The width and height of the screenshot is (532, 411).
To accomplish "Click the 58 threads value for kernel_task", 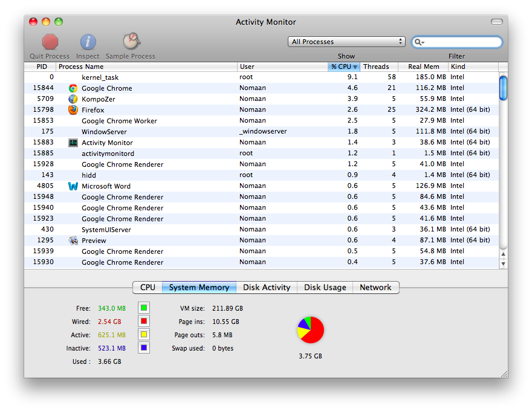I will 392,77.
